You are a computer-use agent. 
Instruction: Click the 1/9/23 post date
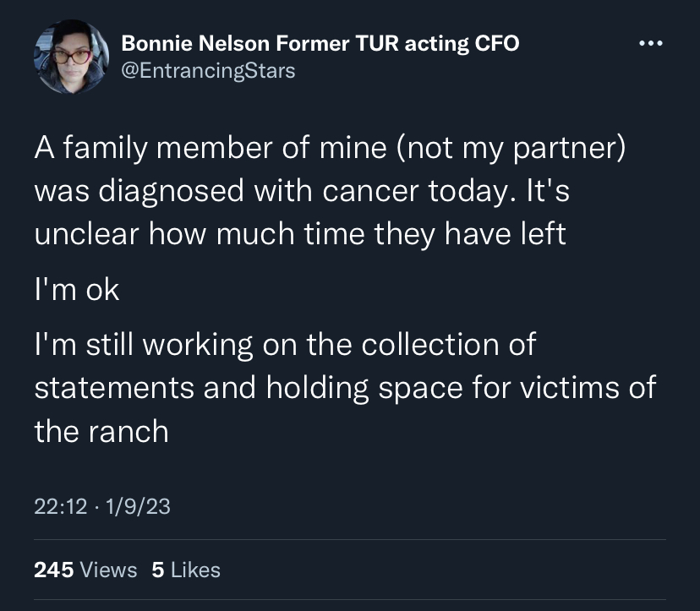138,506
